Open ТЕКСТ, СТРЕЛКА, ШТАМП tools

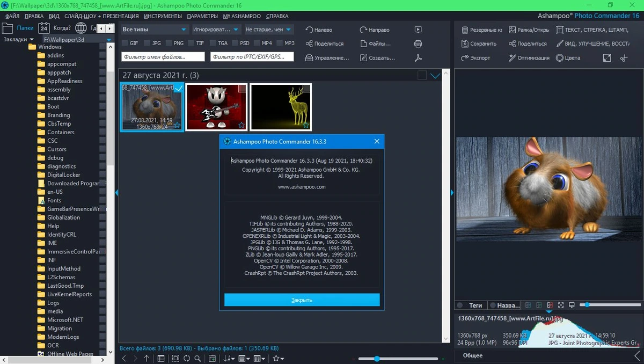[x=594, y=30]
